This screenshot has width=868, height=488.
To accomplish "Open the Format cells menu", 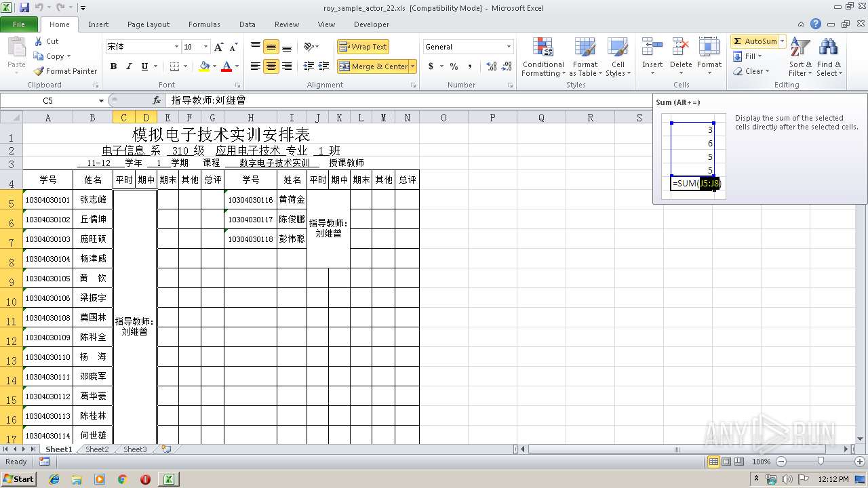I will (x=709, y=58).
